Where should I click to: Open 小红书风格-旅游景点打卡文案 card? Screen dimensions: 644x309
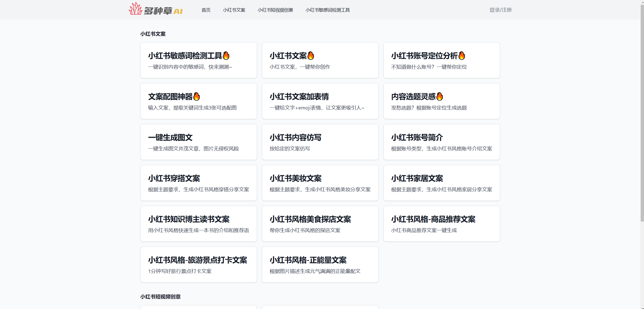(199, 265)
